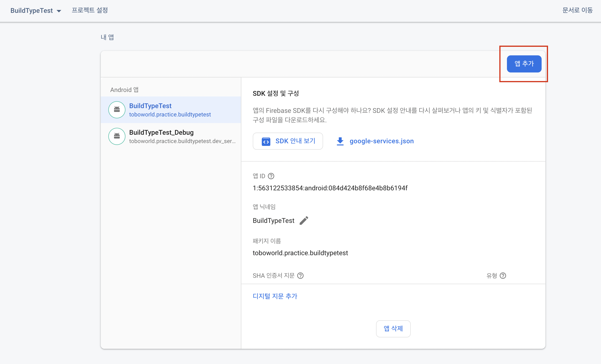Click the help icon beside SHA 인증서 지문

click(x=300, y=275)
